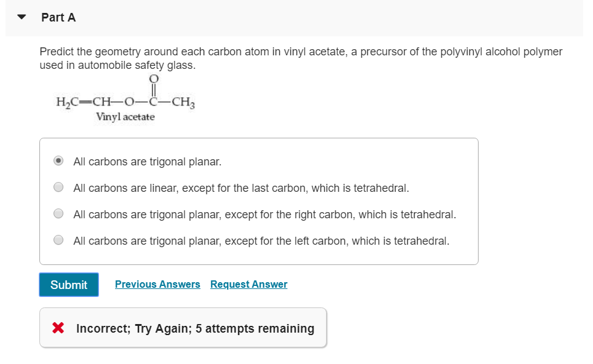
Task: Click the text 'All carbons are trigonal planar.'
Action: pyautogui.click(x=147, y=162)
